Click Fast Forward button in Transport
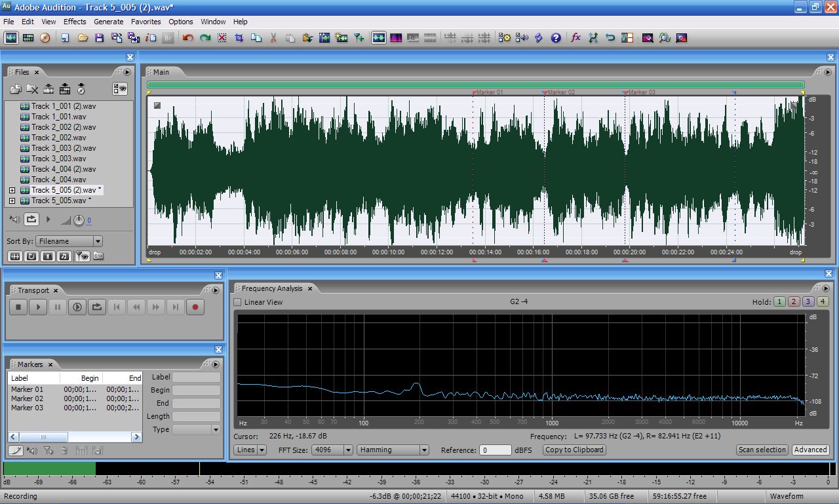The width and height of the screenshot is (839, 504). point(155,307)
